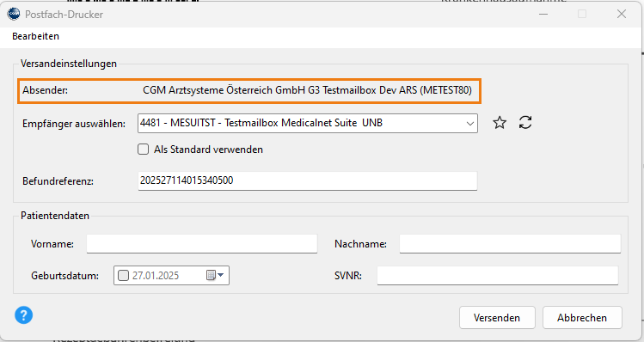Open the Geburtsdatum calendar picker

215,275
